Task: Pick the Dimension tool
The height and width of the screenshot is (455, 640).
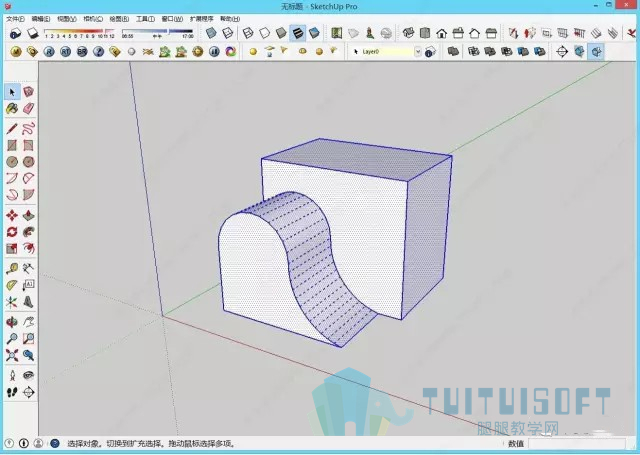Action: 28,269
